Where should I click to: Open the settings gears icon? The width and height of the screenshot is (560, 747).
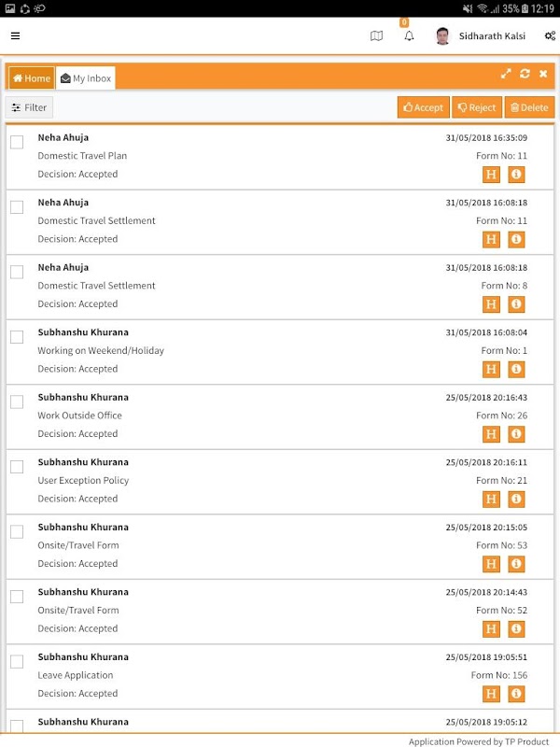pos(550,35)
